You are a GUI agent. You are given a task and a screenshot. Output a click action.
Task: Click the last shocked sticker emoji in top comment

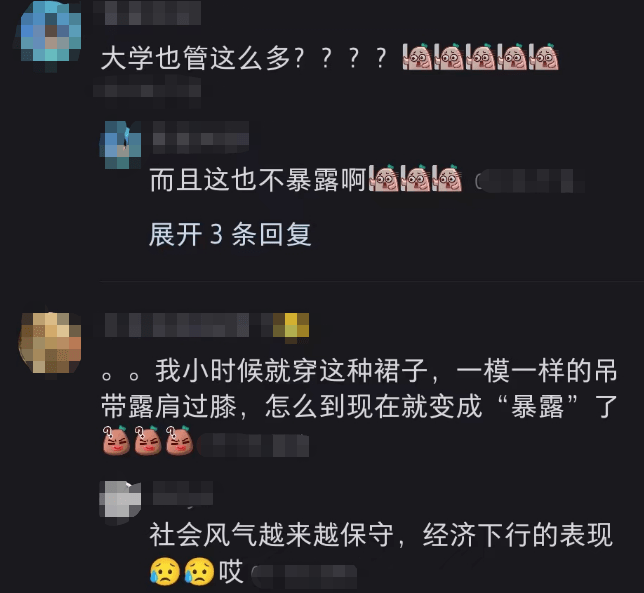(x=544, y=57)
